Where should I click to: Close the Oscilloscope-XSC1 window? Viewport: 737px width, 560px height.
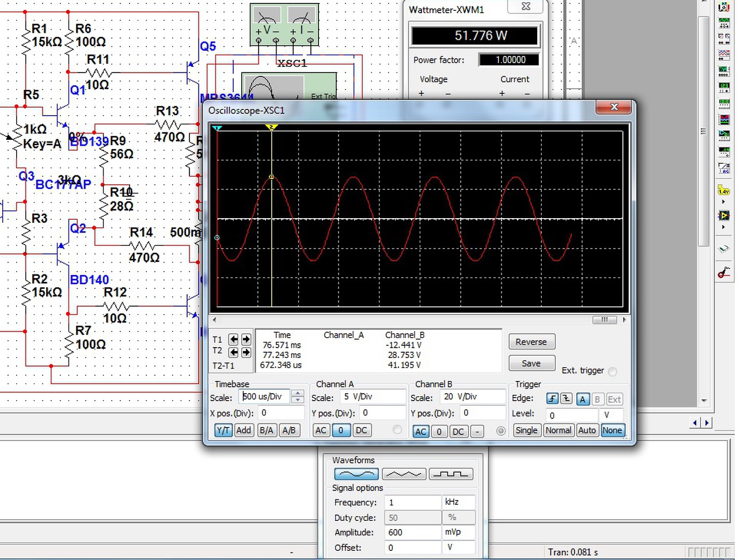[614, 108]
